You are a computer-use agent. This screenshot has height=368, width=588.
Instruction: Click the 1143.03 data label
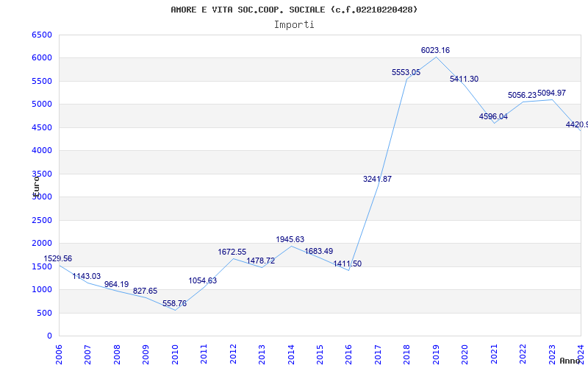point(87,277)
